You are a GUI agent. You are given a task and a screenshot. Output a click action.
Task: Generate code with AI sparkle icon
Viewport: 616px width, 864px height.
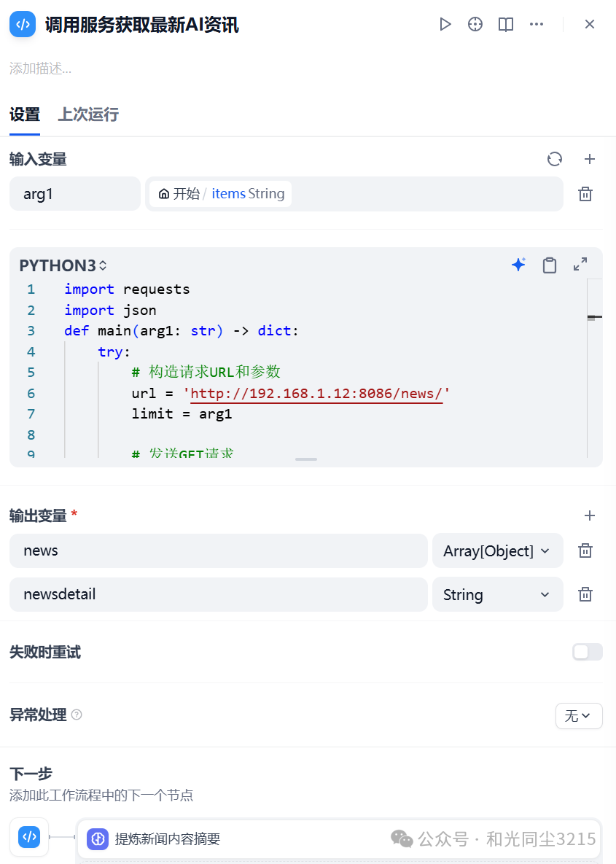click(518, 265)
